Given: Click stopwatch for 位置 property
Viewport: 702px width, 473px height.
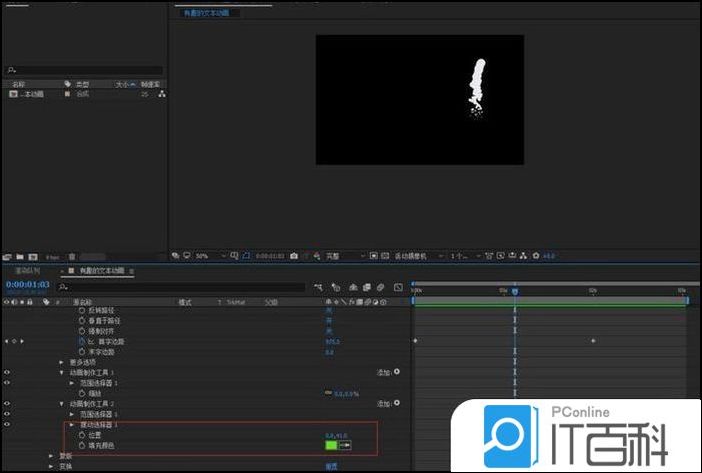Looking at the screenshot, I should point(82,435).
